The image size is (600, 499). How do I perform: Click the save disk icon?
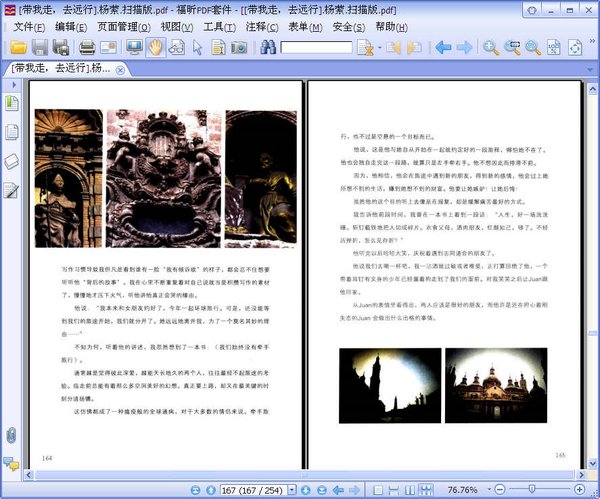[39, 47]
